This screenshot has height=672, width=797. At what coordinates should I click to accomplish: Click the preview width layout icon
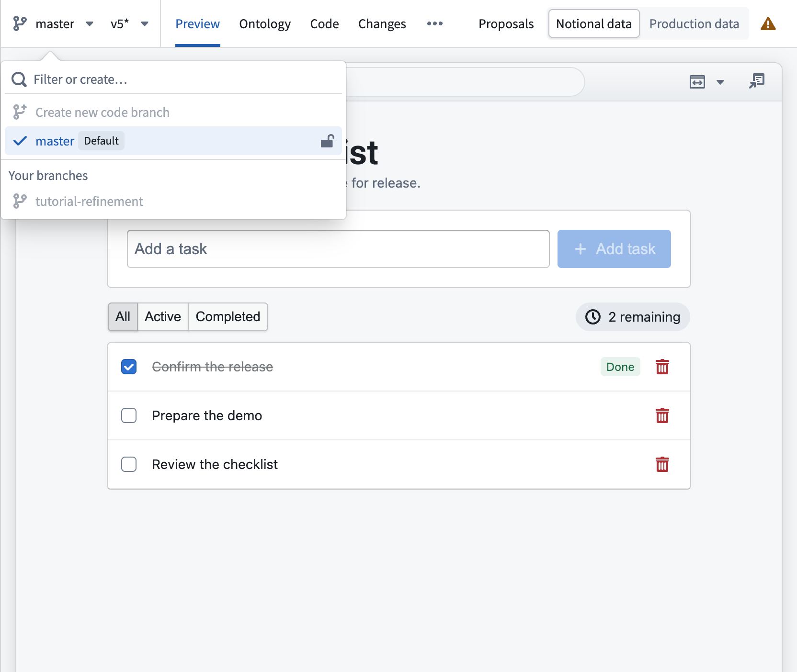coord(697,82)
